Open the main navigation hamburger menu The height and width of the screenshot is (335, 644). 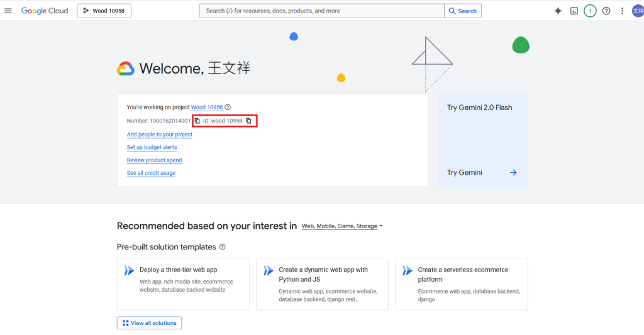point(8,11)
